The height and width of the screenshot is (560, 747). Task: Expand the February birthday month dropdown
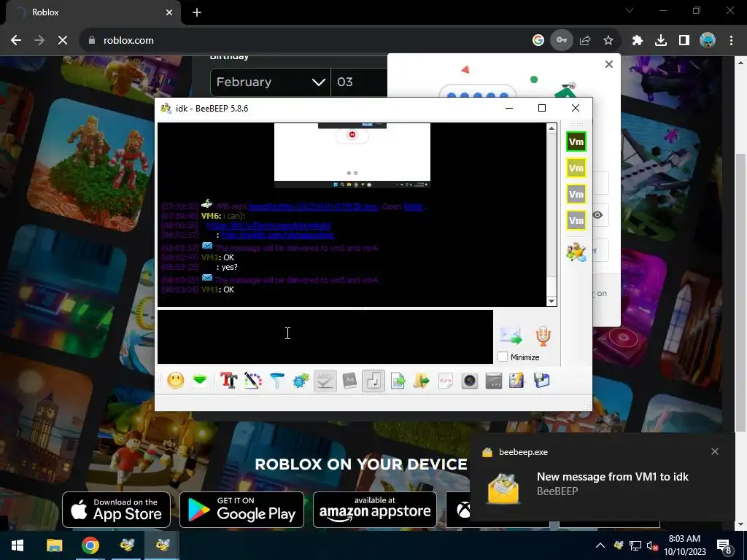270,82
